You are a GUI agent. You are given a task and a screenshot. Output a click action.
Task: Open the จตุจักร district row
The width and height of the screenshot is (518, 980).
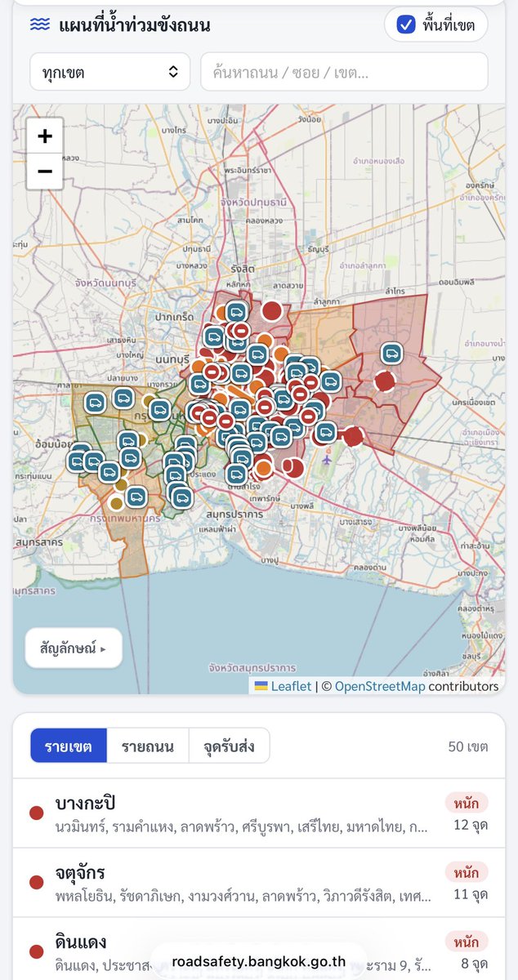click(259, 882)
